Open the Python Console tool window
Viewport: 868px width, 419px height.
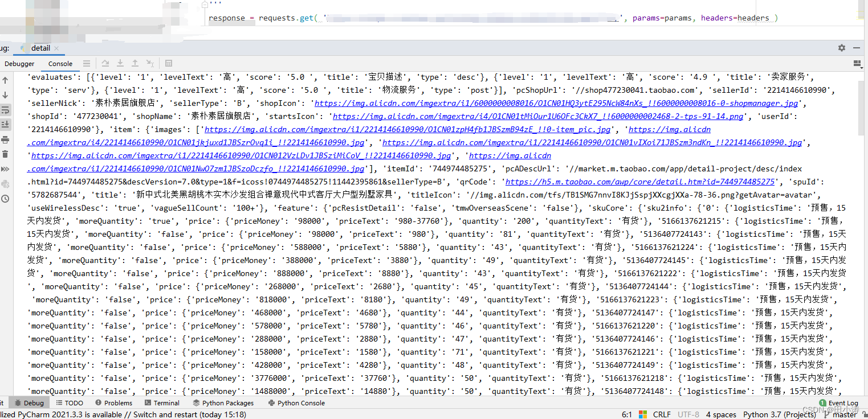pos(296,402)
